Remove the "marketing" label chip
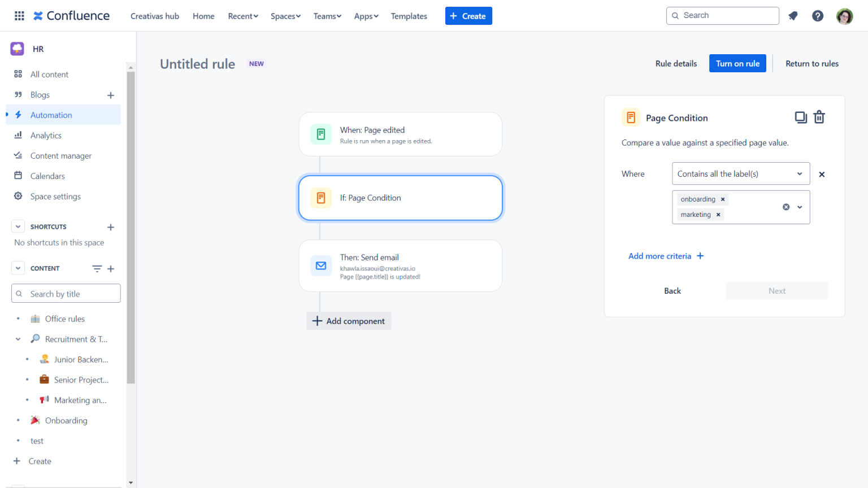The image size is (868, 488). (718, 214)
